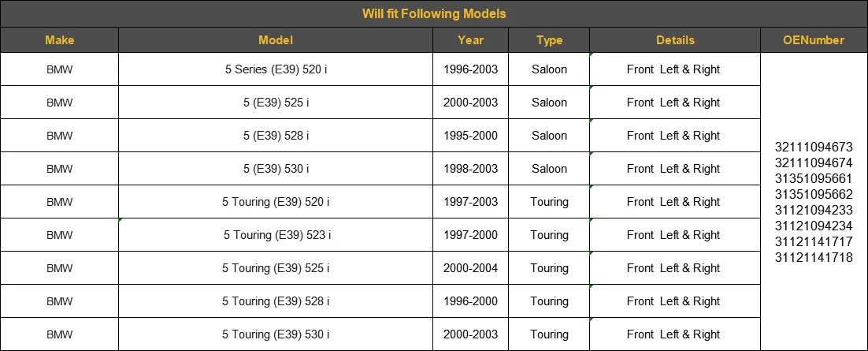Click the 1996-2000 year cell
Screen dimensions: 868x351
470,301
